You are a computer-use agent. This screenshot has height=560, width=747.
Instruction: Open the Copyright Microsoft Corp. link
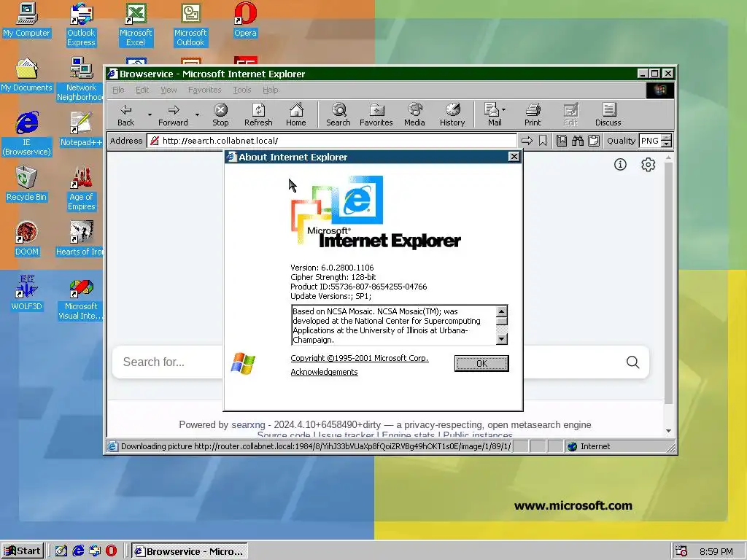[359, 358]
